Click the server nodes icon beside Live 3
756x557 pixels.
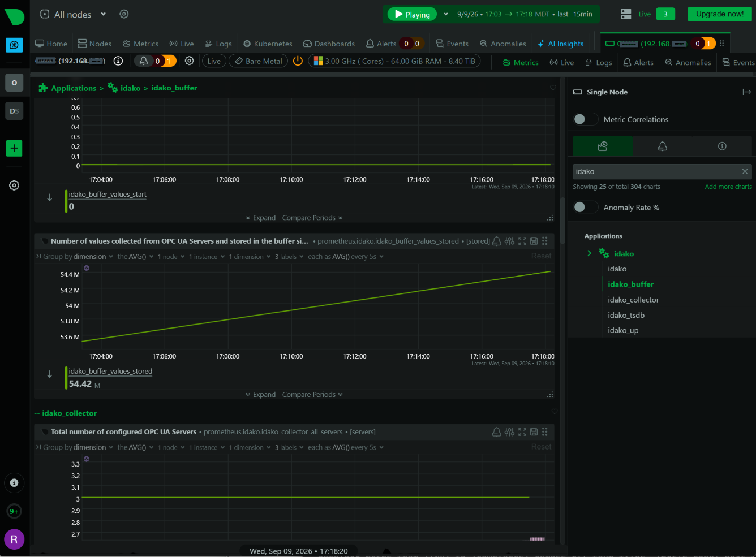(x=626, y=14)
